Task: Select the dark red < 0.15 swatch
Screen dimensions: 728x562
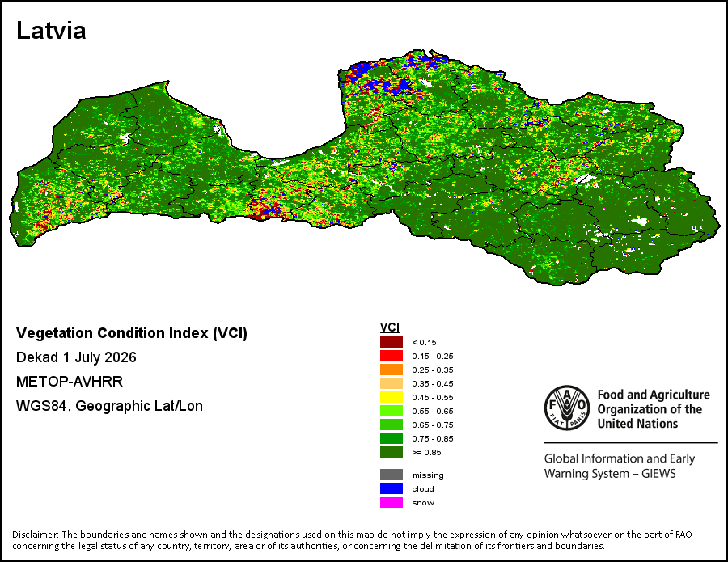Action: click(x=392, y=343)
